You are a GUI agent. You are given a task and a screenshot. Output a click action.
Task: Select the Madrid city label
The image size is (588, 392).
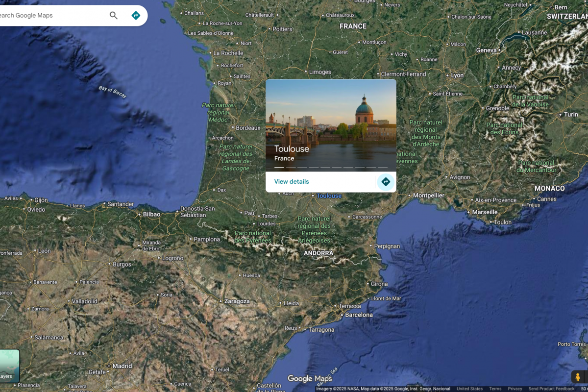(122, 366)
